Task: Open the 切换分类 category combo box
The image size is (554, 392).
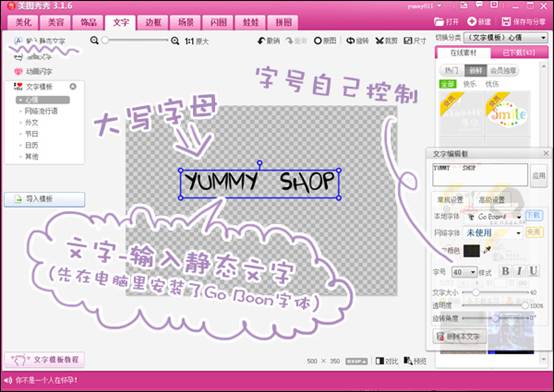Action: (506, 37)
